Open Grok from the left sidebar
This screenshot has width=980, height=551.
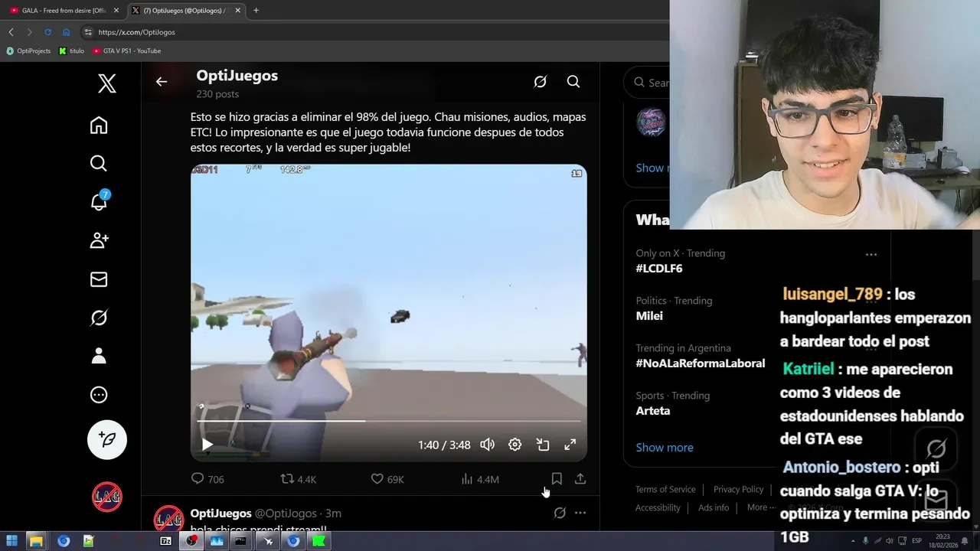coord(99,318)
